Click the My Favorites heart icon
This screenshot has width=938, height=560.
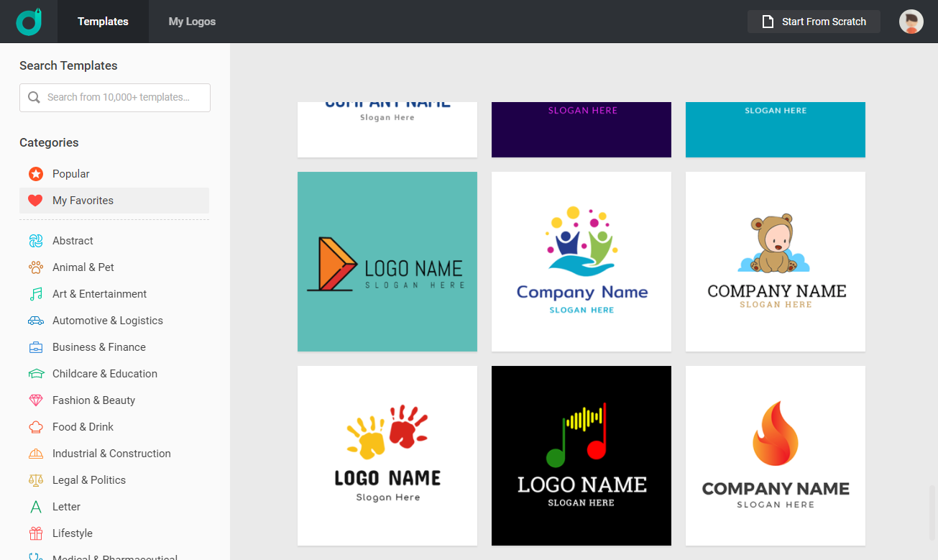point(36,201)
